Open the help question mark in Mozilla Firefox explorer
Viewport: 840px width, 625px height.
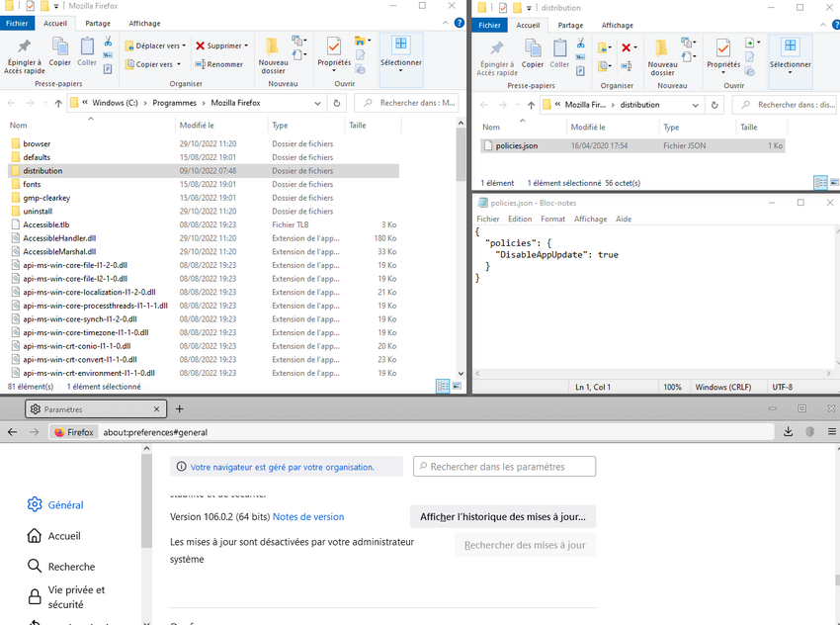pyautogui.click(x=460, y=23)
